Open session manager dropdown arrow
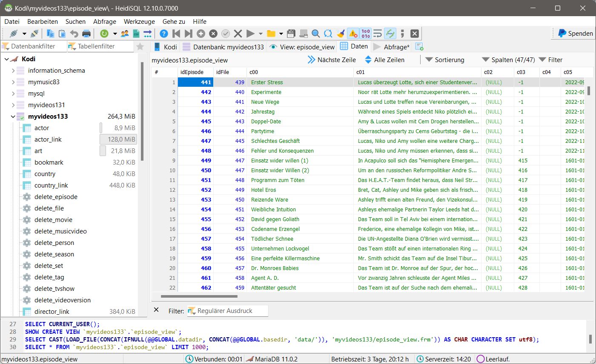Viewport: 596px width, 364px height. click(x=24, y=34)
